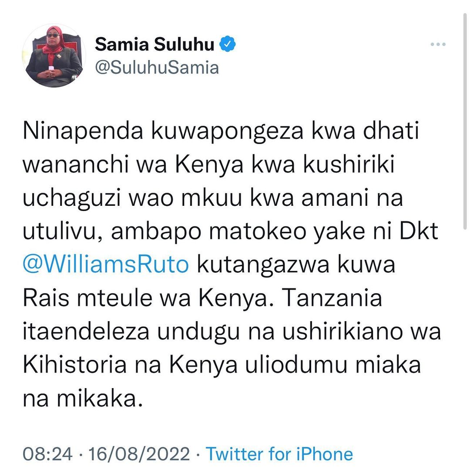Click the word uchaguzi in the tweet
This screenshot has width=470, height=476.
tap(72, 198)
